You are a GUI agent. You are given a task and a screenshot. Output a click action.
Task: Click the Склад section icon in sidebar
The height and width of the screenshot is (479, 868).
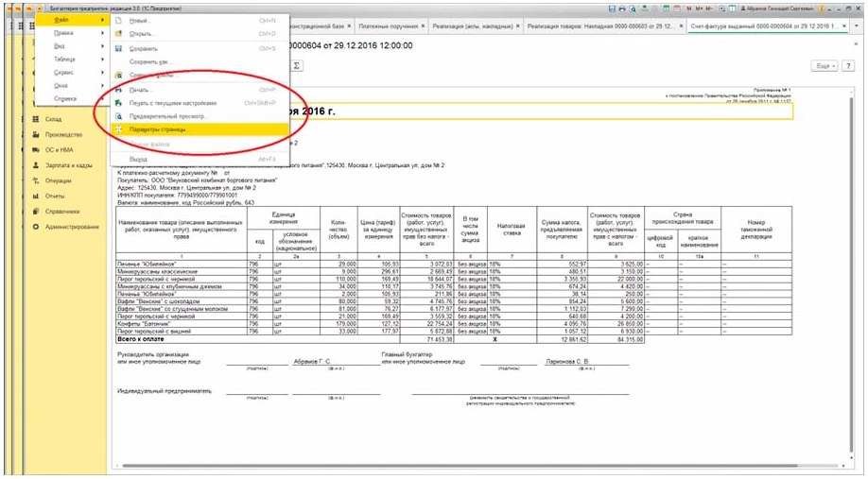36,119
